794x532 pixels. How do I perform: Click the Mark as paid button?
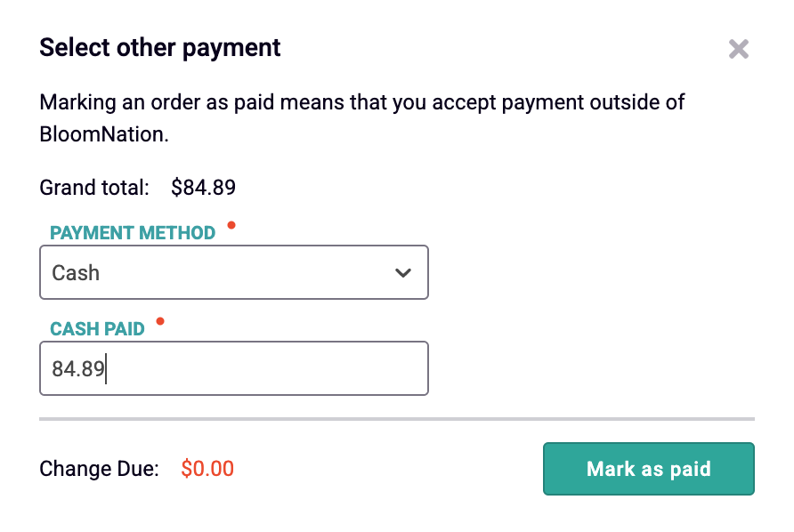pos(649,469)
